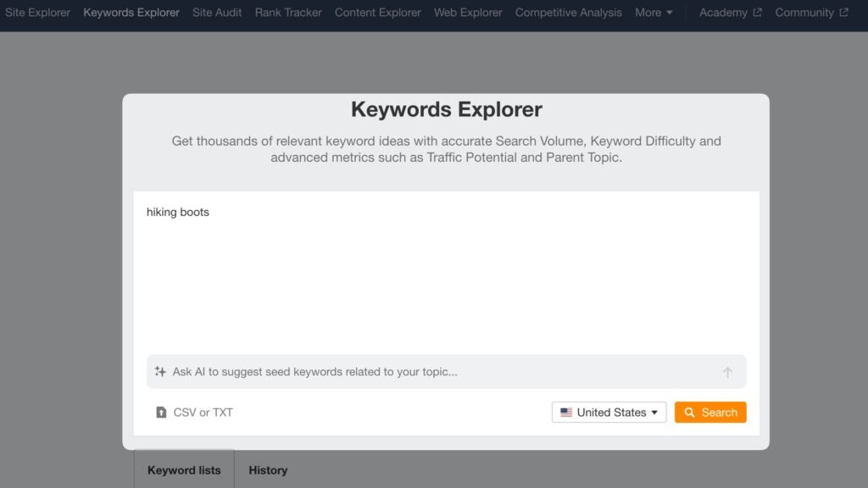Focus the Ask AI seed keywords field
868x488 pixels.
[446, 371]
